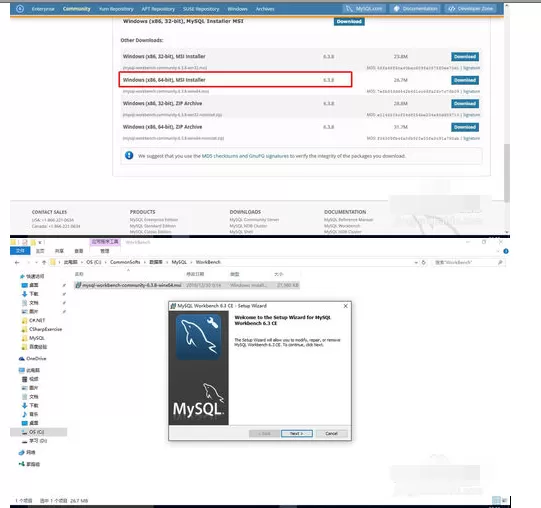Open 此电脑 (This PC) in sidebar
The image size is (541, 508).
30,370
